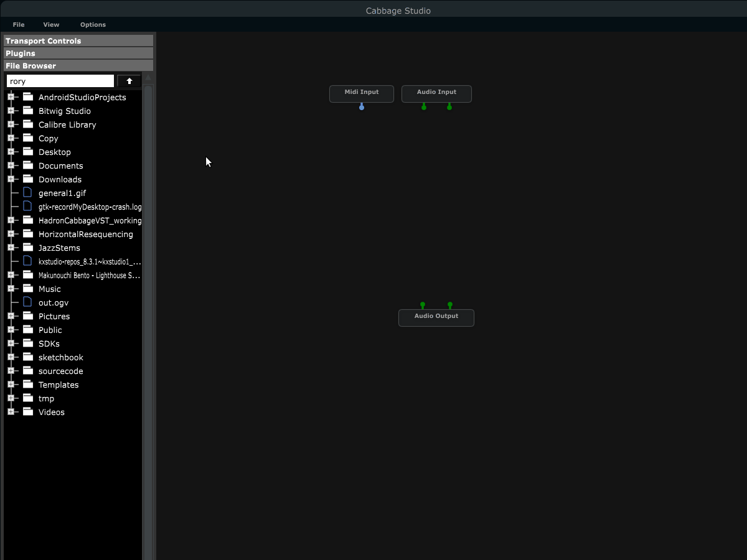The height and width of the screenshot is (560, 747).
Task: Open the File menu
Action: 19,25
